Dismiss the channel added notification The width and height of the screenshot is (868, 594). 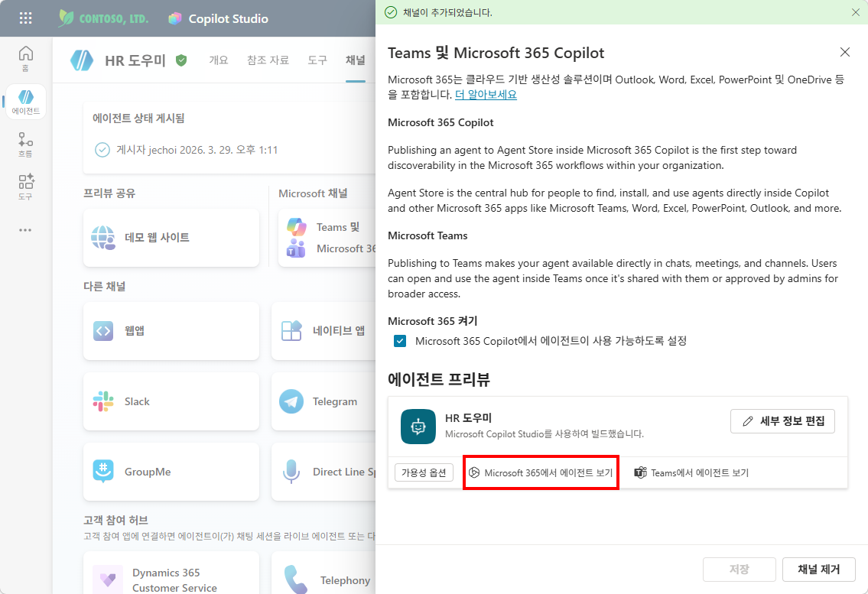[x=855, y=12]
